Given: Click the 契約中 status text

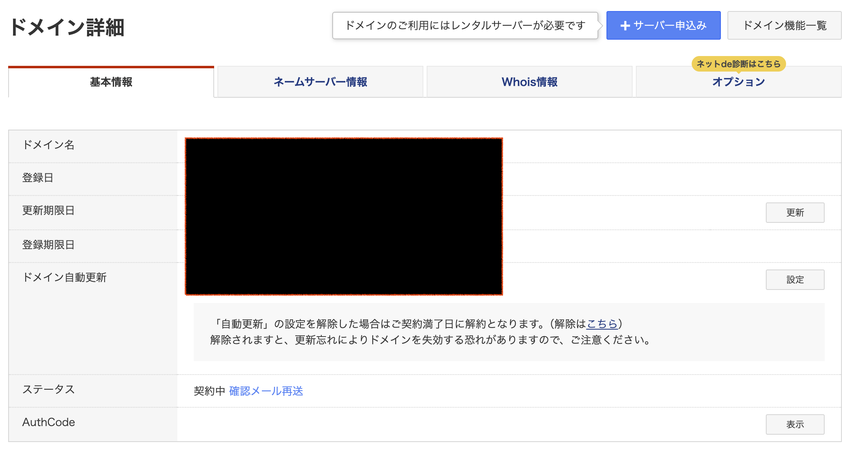Looking at the screenshot, I should coord(209,391).
